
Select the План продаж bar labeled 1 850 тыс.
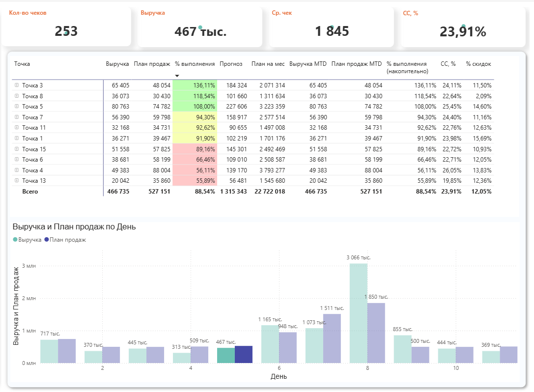[376, 333]
